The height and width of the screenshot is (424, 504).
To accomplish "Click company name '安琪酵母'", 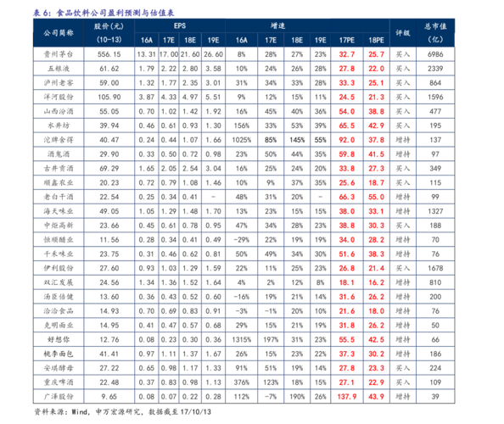I will pos(59,368).
